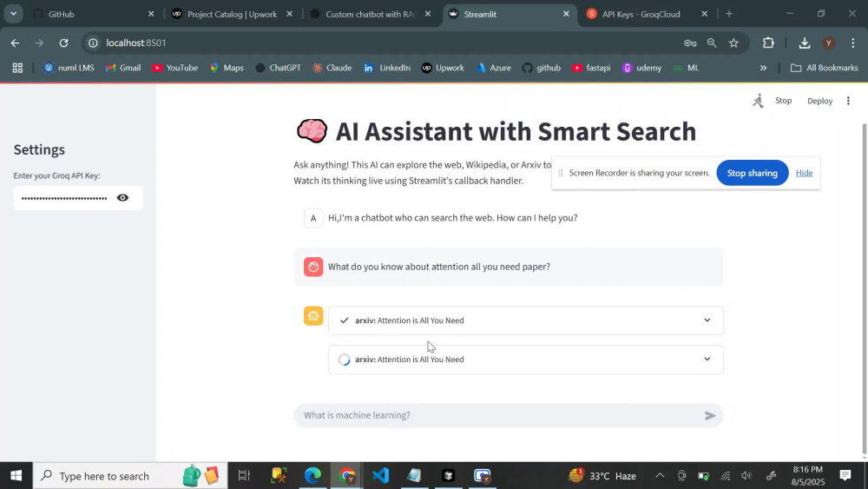The height and width of the screenshot is (489, 868).
Task: Click the address bar showing localhost:8501
Action: 387,43
